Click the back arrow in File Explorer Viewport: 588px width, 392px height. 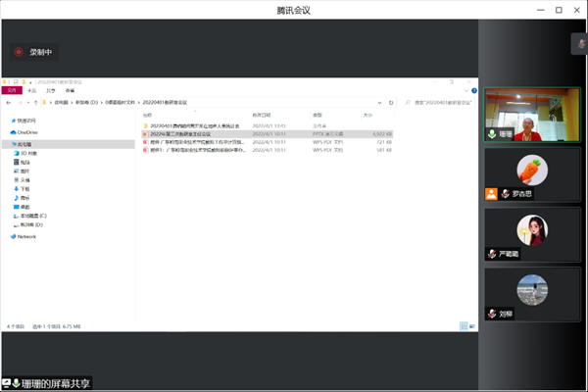pyautogui.click(x=9, y=101)
